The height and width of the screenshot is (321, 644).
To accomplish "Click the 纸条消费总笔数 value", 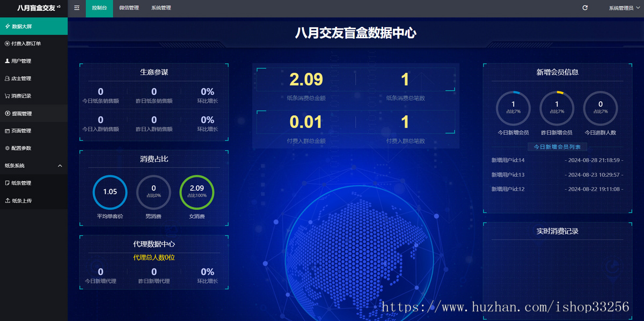I will [405, 79].
